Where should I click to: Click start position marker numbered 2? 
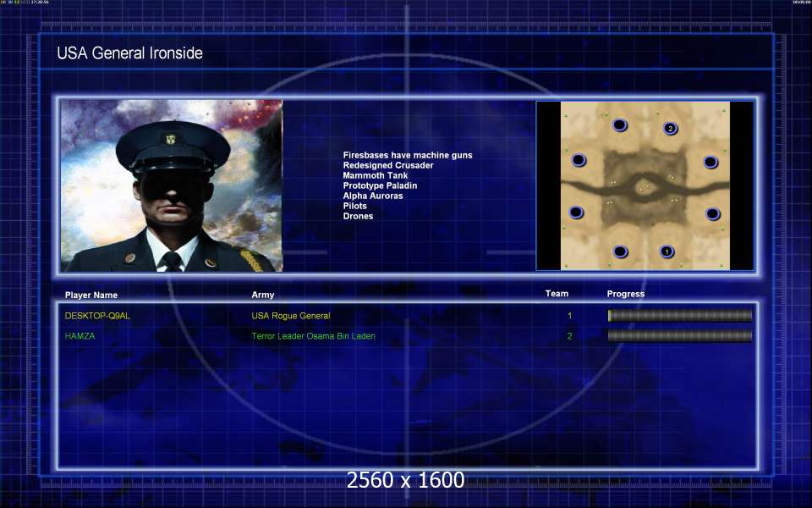(670, 128)
